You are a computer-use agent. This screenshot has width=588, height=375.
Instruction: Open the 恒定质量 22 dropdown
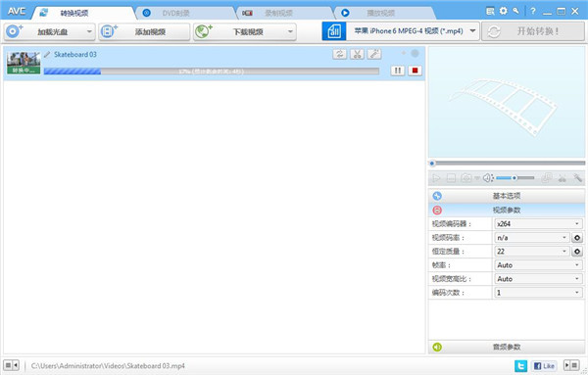tap(532, 252)
